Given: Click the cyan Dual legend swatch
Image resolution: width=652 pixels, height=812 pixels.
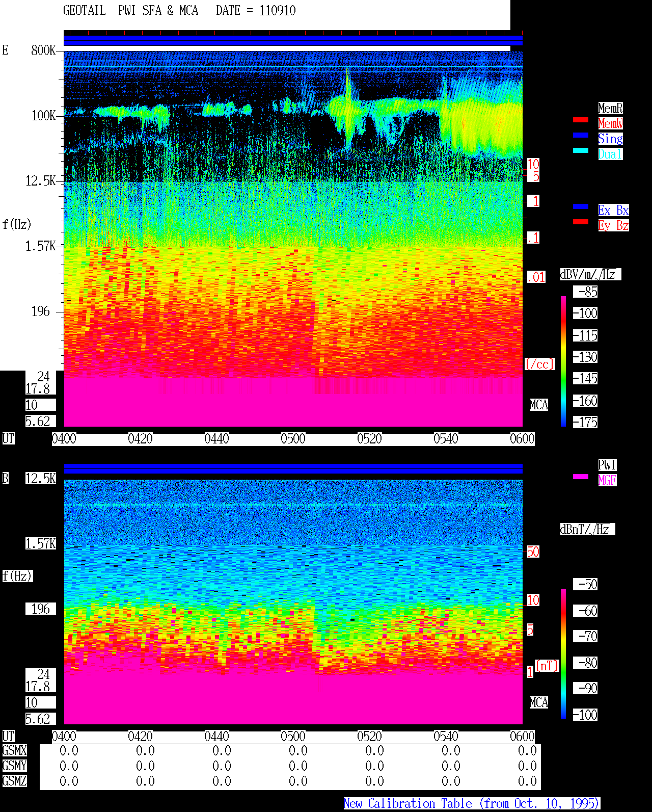Looking at the screenshot, I should (x=581, y=150).
